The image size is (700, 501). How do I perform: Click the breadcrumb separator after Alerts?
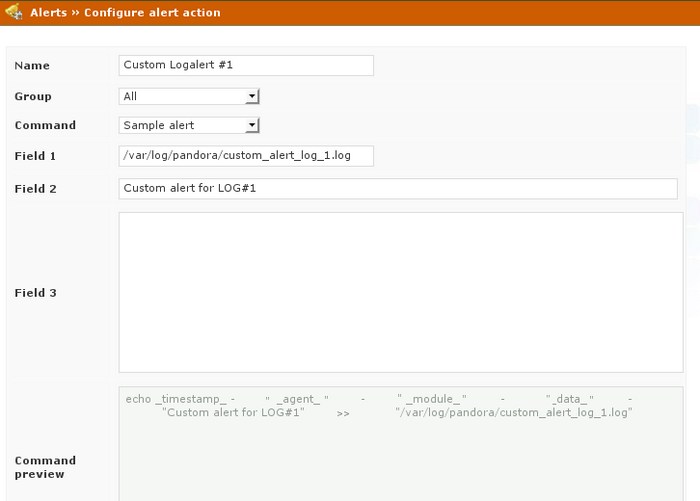point(75,13)
